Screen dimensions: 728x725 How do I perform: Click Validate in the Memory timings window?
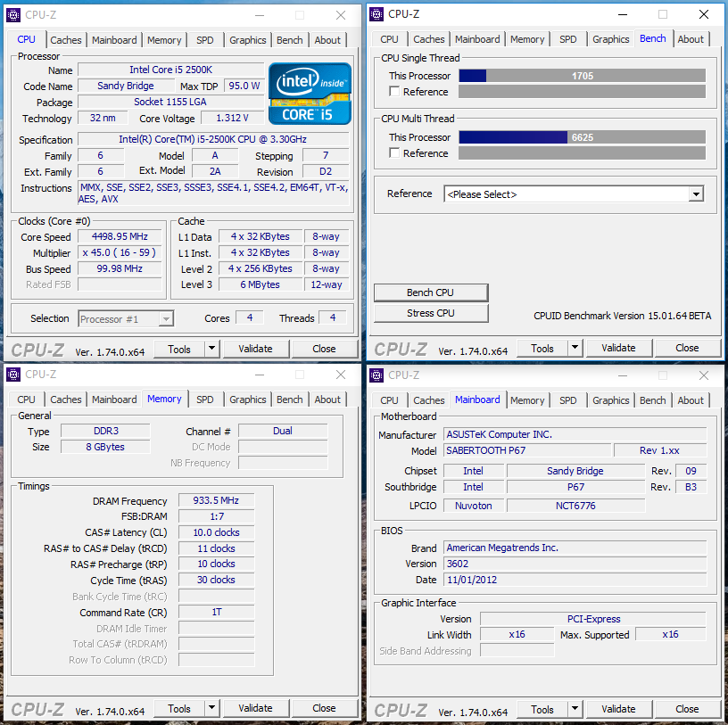tap(256, 708)
